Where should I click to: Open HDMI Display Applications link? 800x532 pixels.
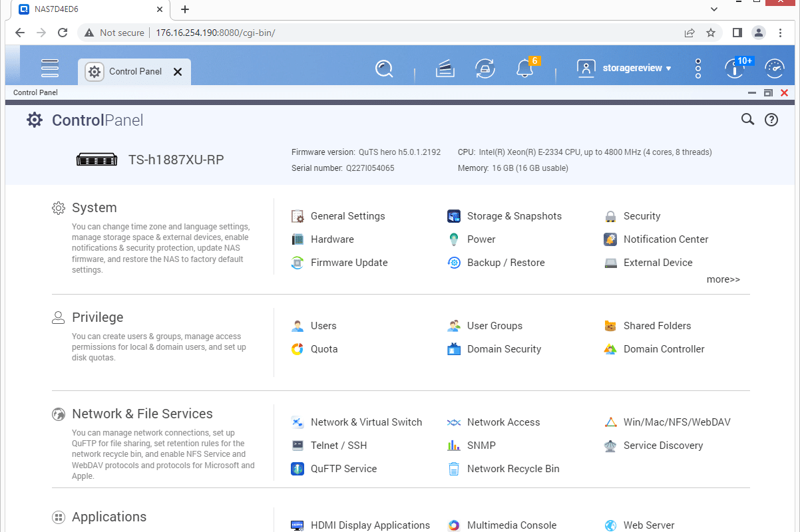pos(370,525)
